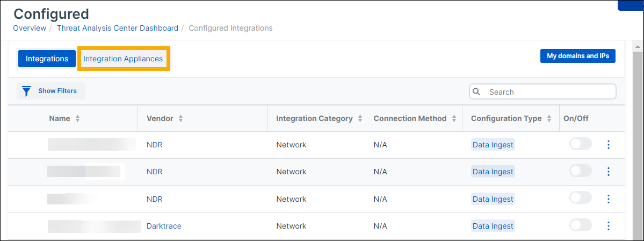Open the three-dot menu for first row
The width and height of the screenshot is (644, 241).
pyautogui.click(x=608, y=145)
